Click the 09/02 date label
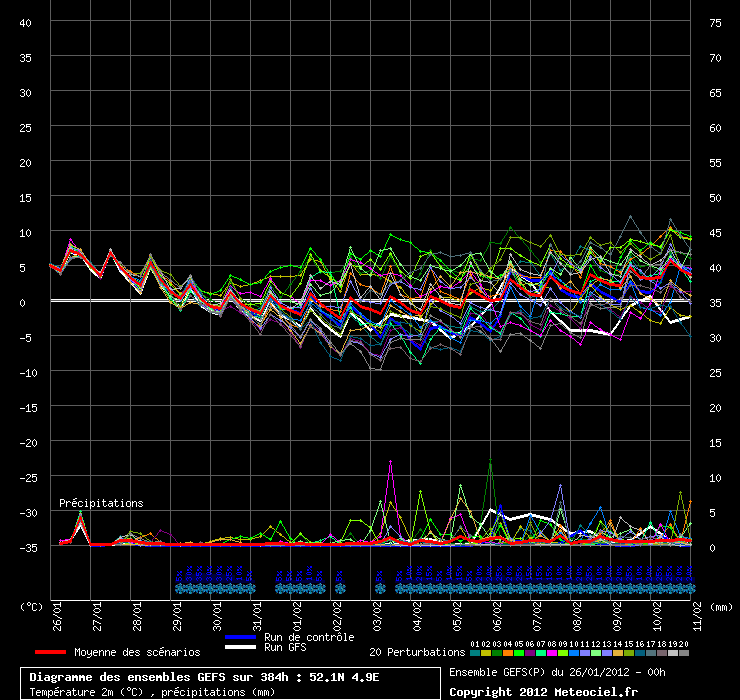This screenshot has height=700, width=740. click(617, 616)
